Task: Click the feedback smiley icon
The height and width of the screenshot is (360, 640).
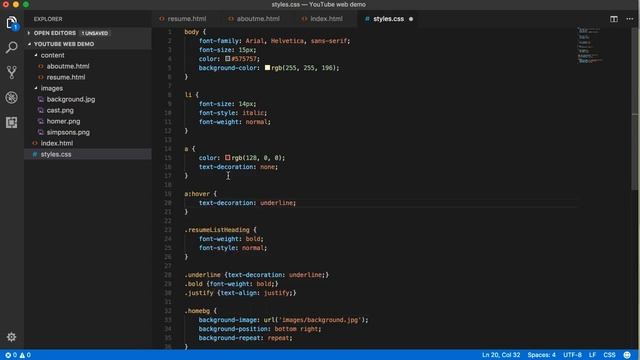Action: click(x=627, y=355)
